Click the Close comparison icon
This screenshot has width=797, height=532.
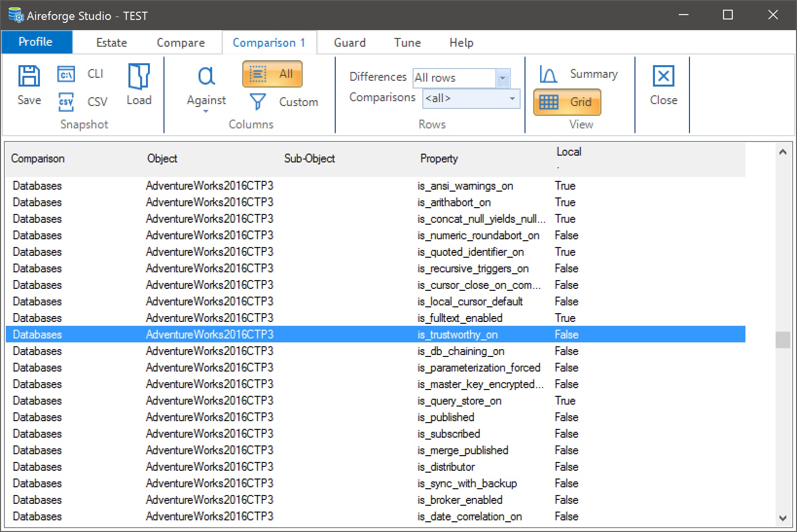pos(663,76)
